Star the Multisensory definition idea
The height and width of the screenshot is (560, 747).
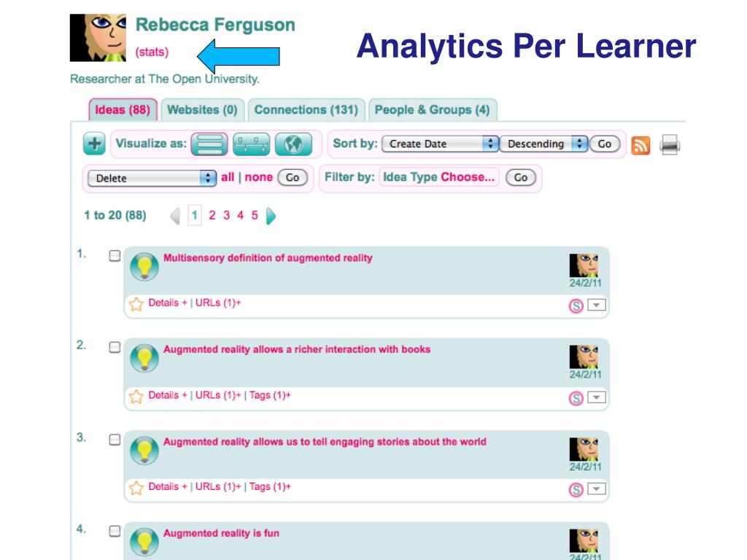136,304
